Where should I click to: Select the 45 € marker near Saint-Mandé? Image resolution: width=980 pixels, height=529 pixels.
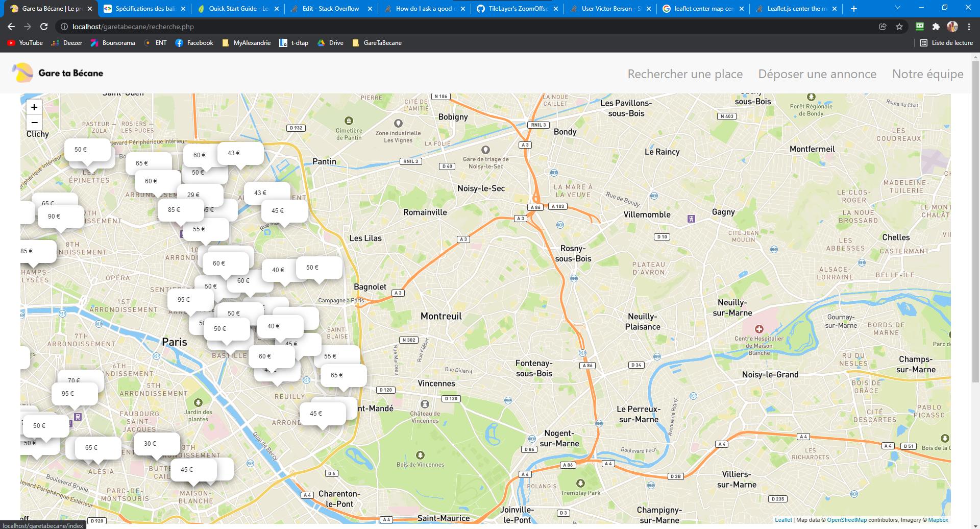(x=323, y=414)
